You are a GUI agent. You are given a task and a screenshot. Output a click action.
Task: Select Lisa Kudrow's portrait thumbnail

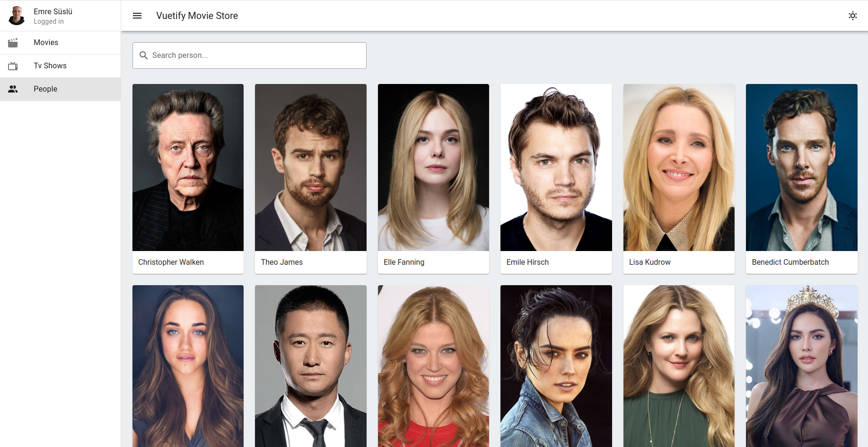coord(679,168)
